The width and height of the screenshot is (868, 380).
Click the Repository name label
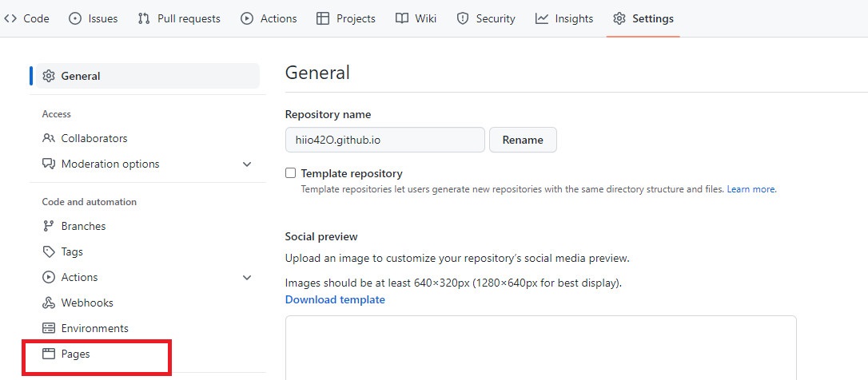tap(328, 114)
